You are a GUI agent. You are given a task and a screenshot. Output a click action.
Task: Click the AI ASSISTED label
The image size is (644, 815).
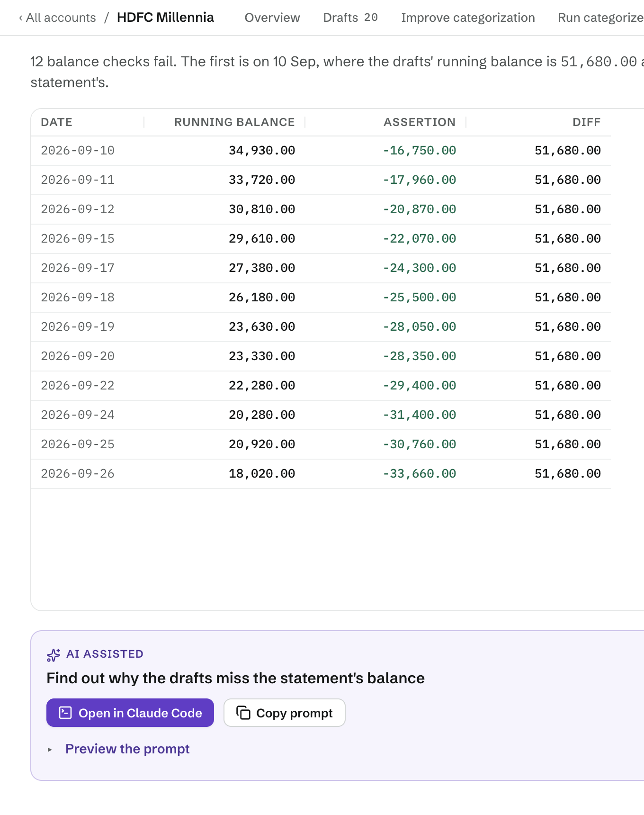coord(105,654)
